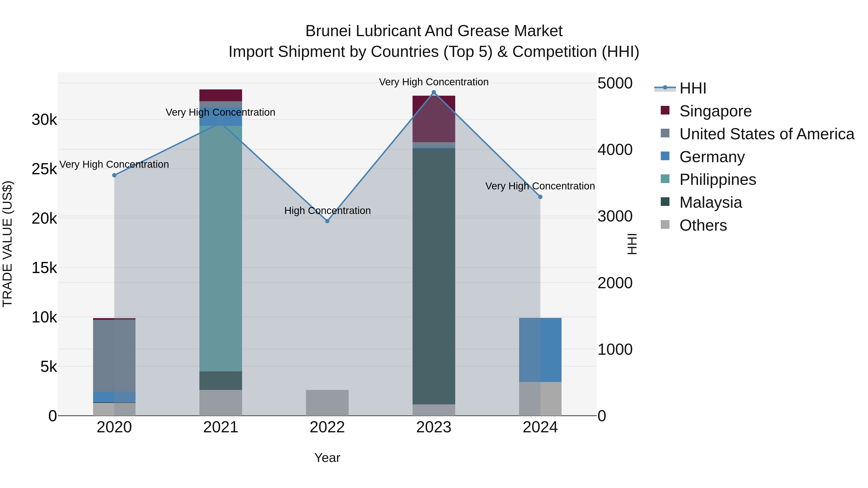Viewport: 868px width, 488px height.
Task: Click the USA segment of the 2020 bar
Action: [114, 356]
